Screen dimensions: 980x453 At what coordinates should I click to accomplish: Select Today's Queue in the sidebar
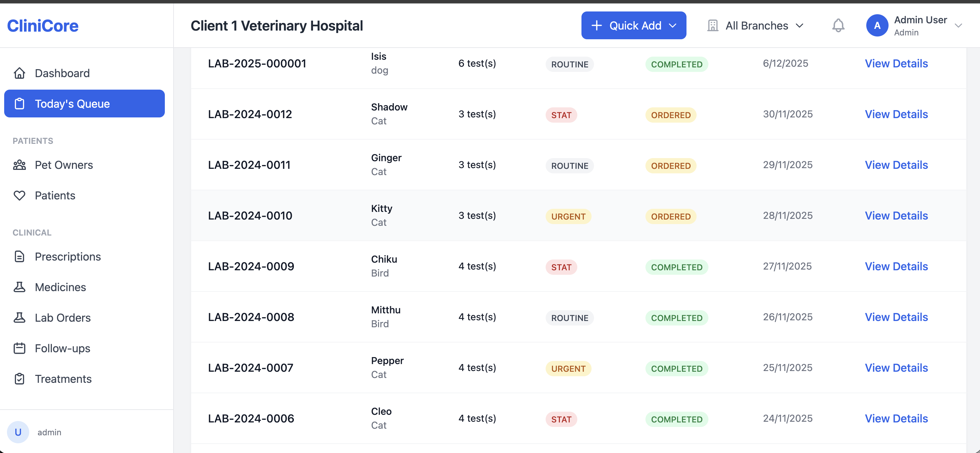72,104
